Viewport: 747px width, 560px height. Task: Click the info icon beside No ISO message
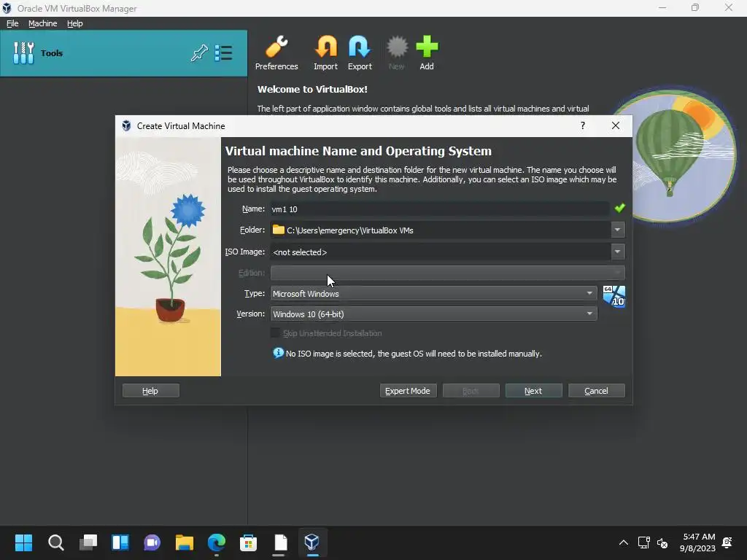[x=278, y=353]
